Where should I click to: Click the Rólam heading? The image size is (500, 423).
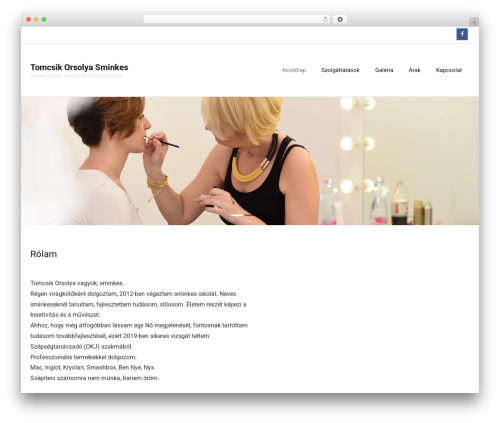[x=44, y=254]
